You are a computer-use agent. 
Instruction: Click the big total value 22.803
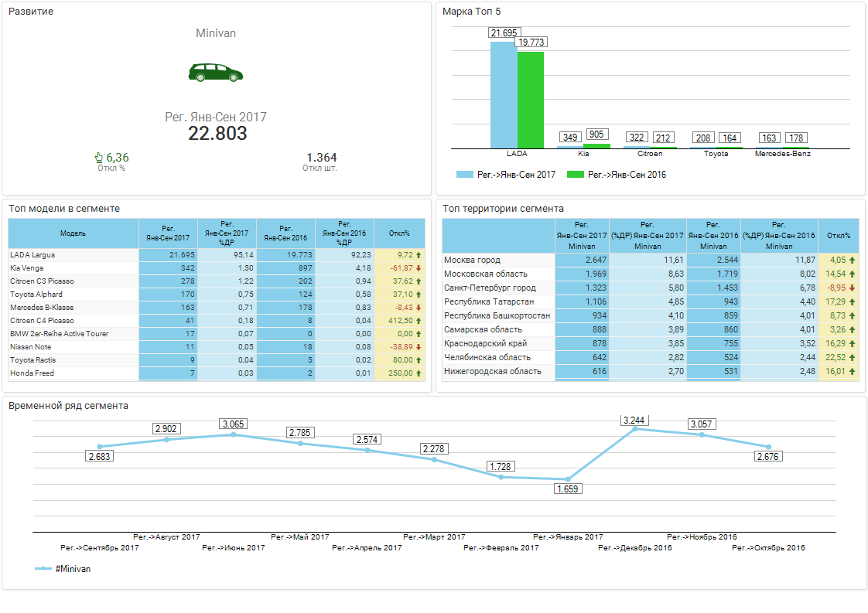click(x=217, y=133)
